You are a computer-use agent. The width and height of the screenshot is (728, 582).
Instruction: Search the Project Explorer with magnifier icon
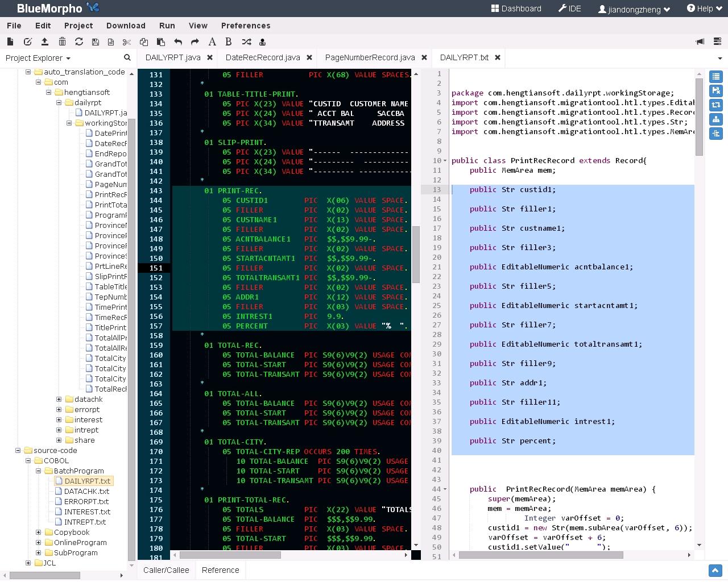[127, 57]
